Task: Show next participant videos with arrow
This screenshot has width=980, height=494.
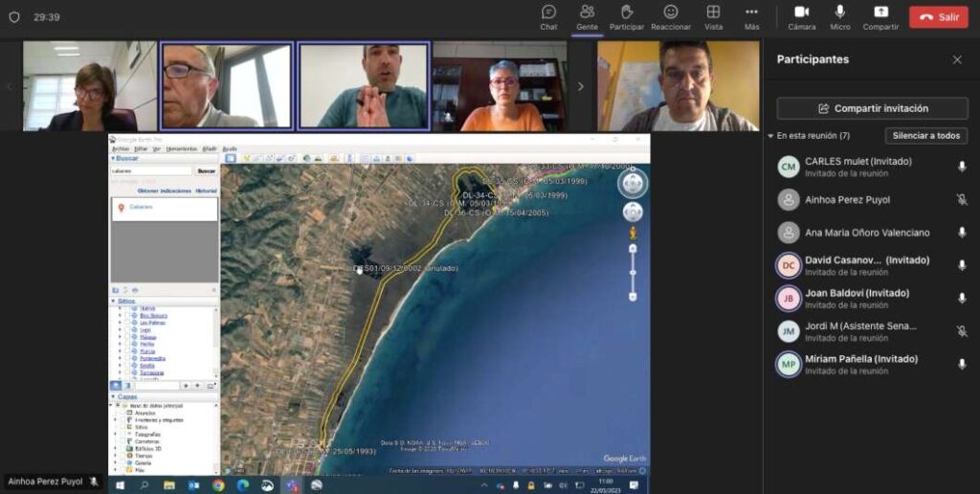Action: [580, 86]
